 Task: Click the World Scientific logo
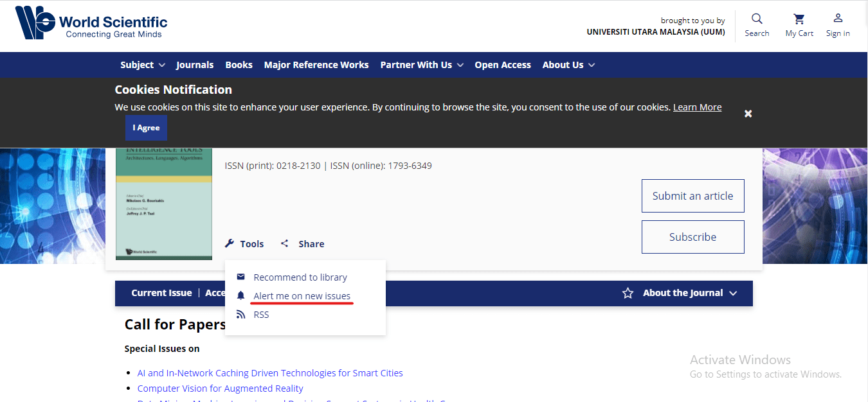click(91, 24)
